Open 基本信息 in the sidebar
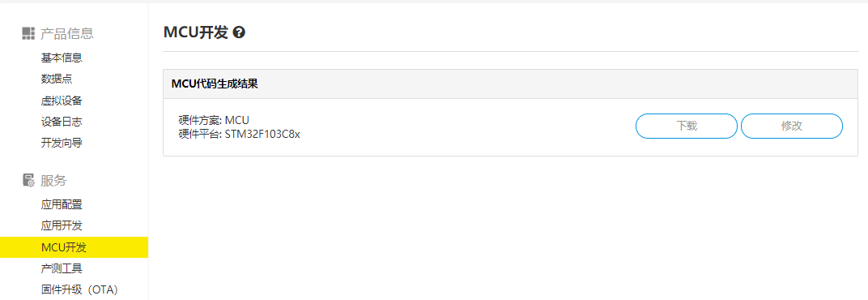Image resolution: width=868 pixels, height=300 pixels. [62, 58]
